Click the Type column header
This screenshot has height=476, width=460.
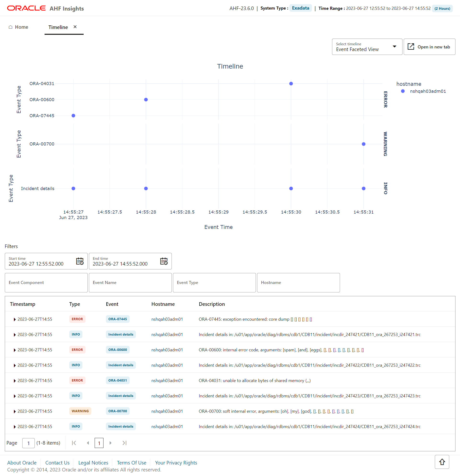(75, 304)
